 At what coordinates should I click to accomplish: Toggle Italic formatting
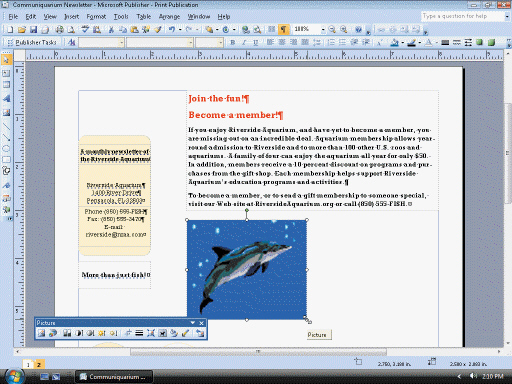coord(244,42)
